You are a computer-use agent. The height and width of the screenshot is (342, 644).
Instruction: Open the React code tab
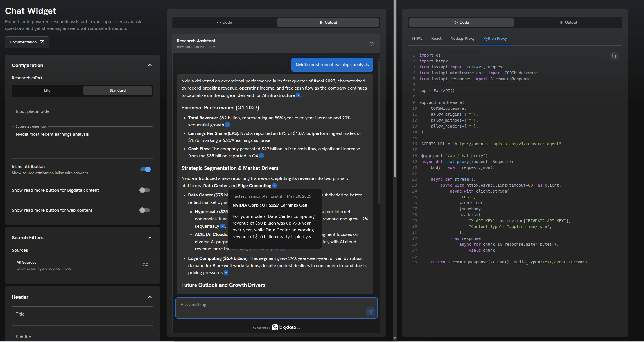point(436,38)
